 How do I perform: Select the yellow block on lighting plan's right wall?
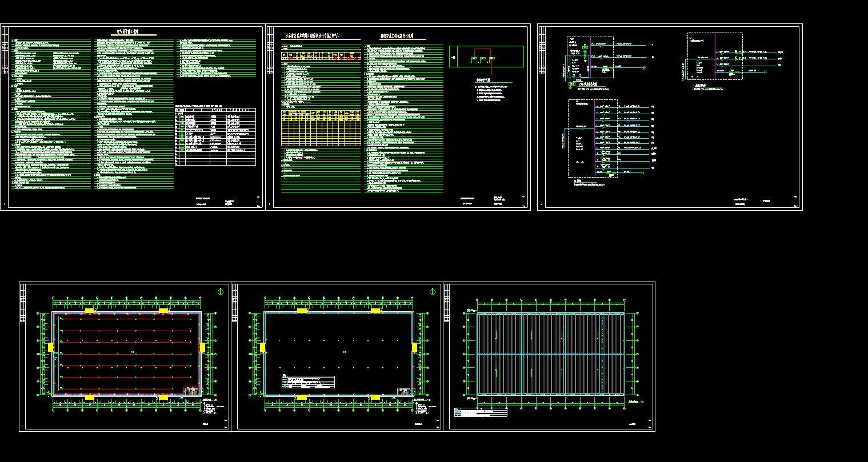point(202,347)
